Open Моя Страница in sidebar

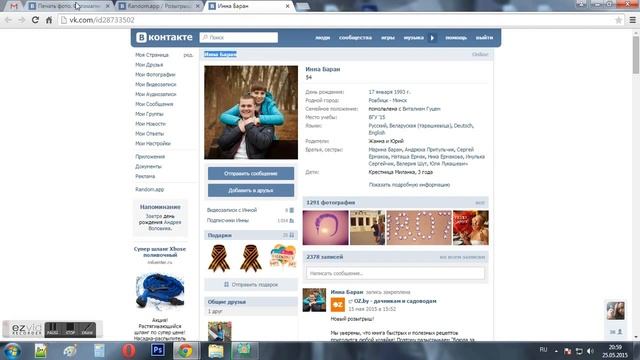pos(152,55)
